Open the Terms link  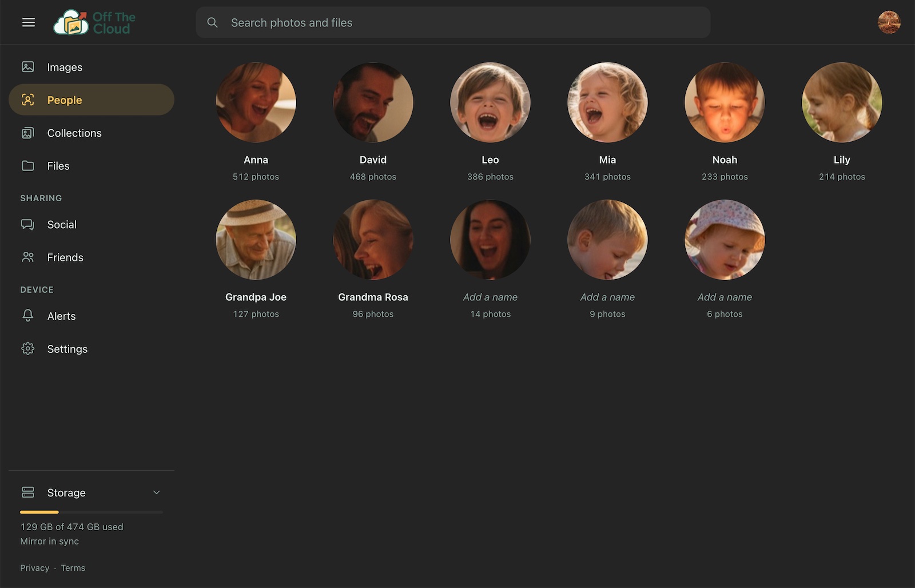pos(73,568)
